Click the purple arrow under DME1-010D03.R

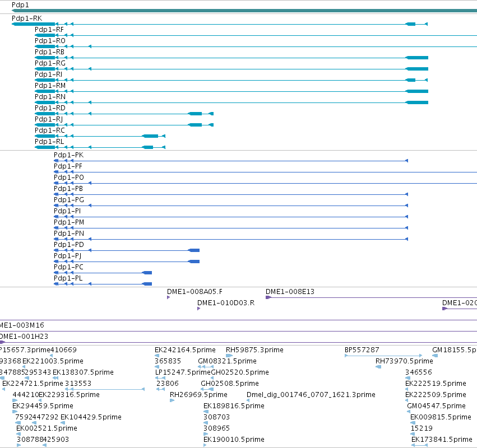(198, 309)
